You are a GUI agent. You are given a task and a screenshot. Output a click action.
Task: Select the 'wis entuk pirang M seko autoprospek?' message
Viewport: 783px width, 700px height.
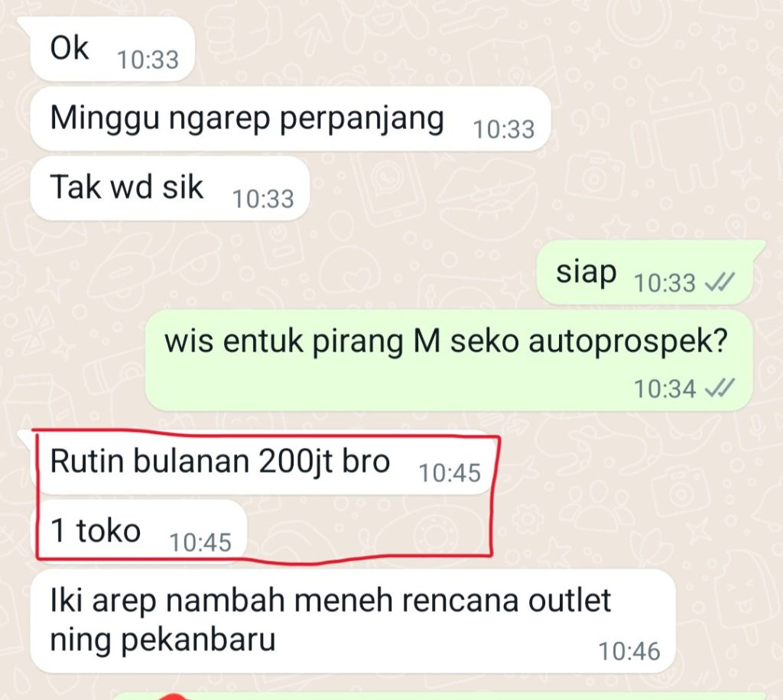(449, 360)
